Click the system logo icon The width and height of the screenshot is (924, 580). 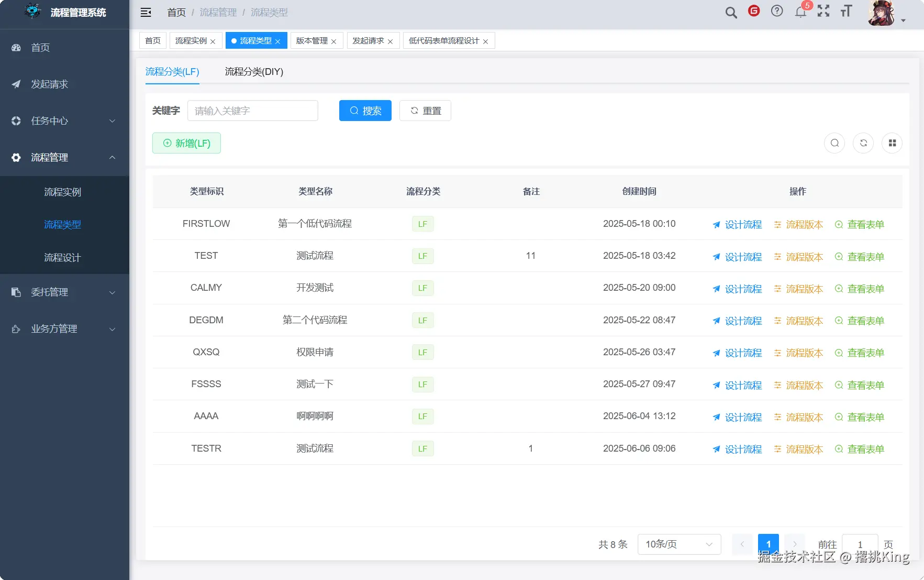32,11
